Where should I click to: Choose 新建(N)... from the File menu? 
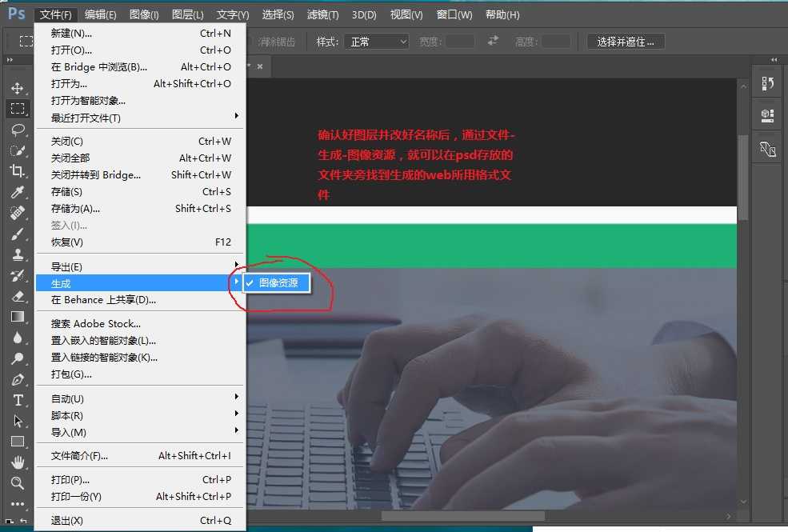pyautogui.click(x=140, y=33)
